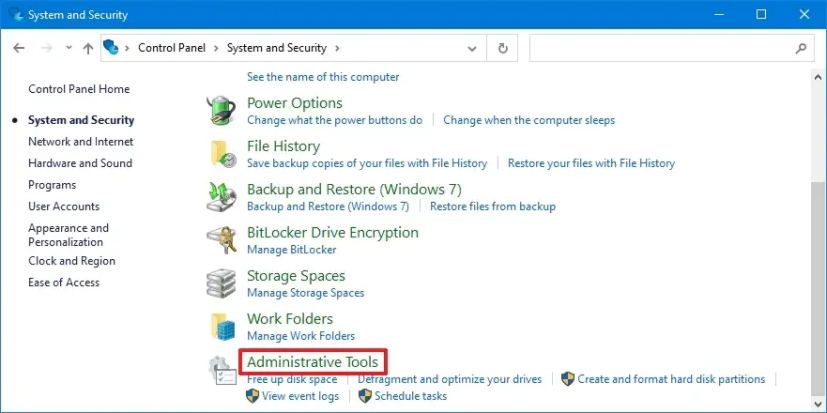This screenshot has width=827, height=413.
Task: Open the Administrative Tools heading link
Action: 314,361
